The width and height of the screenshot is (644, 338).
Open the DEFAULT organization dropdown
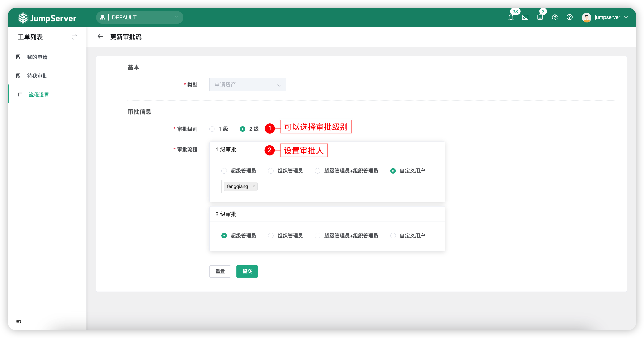click(x=139, y=17)
